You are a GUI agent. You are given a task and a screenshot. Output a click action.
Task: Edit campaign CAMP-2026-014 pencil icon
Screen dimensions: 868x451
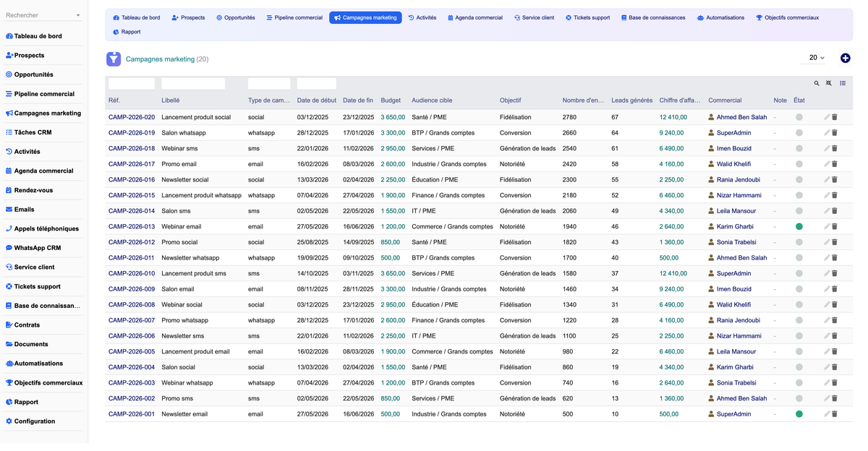coord(827,211)
